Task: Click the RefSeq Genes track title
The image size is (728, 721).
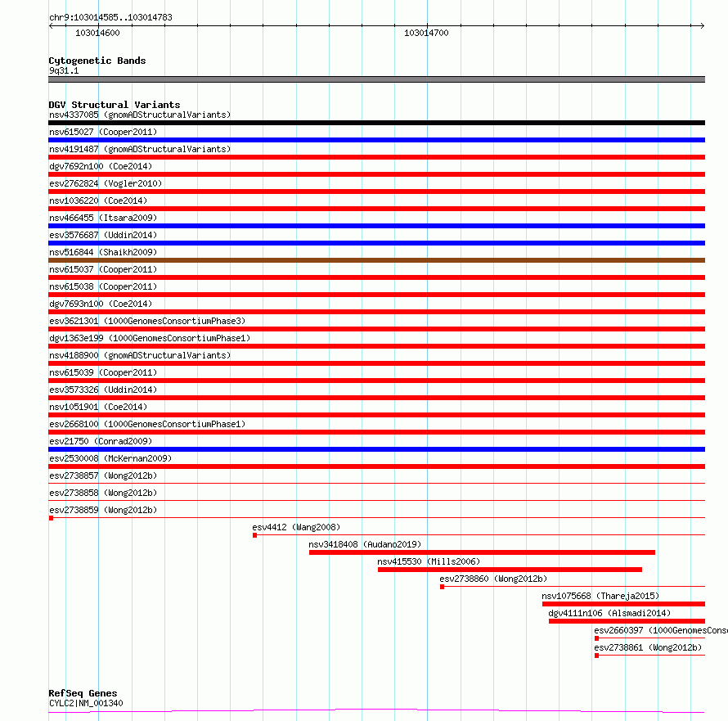Action: click(83, 694)
